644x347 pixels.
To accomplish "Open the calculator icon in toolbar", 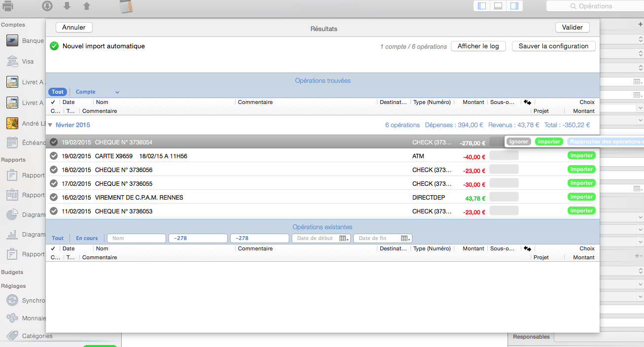I will pyautogui.click(x=127, y=7).
